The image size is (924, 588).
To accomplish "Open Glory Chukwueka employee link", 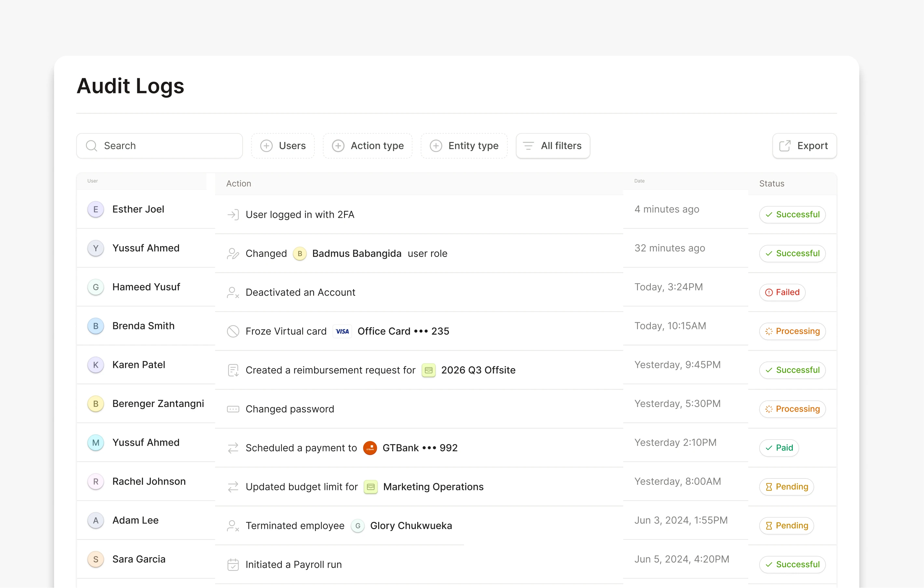I will tap(411, 526).
